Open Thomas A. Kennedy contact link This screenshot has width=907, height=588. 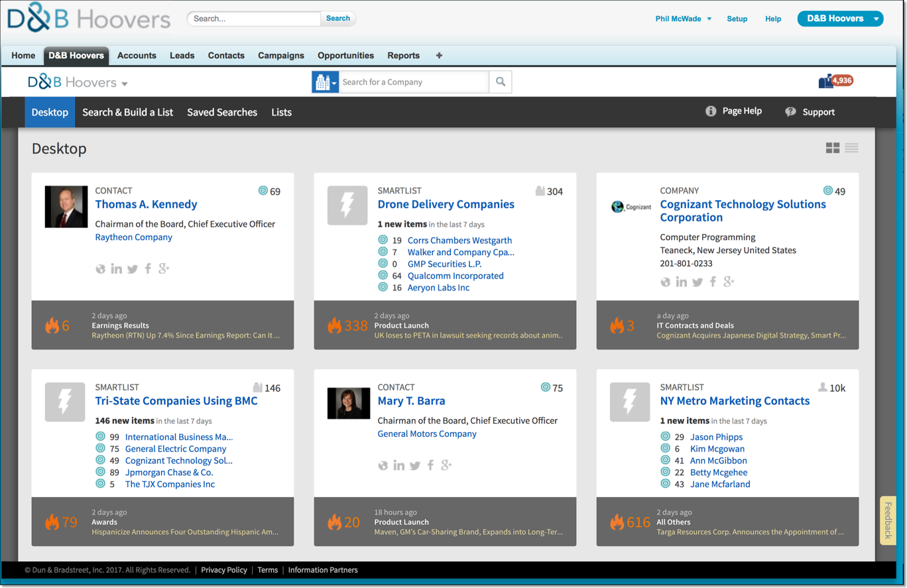coord(146,204)
